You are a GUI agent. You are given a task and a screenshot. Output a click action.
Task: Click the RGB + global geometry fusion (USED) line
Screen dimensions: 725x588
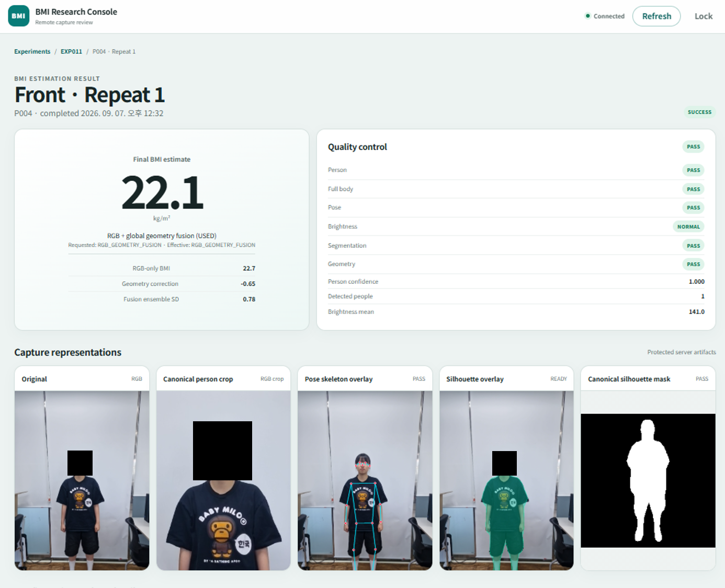click(x=162, y=236)
